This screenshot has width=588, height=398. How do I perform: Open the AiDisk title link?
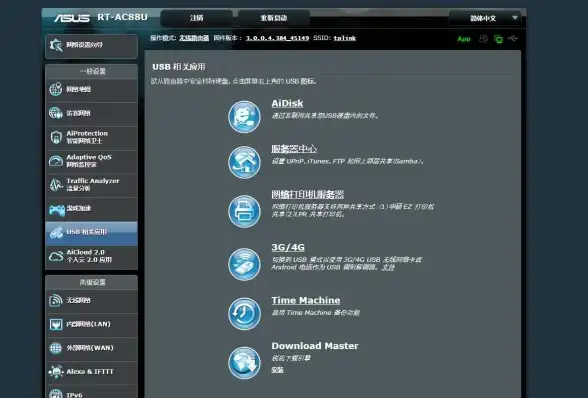pos(287,104)
